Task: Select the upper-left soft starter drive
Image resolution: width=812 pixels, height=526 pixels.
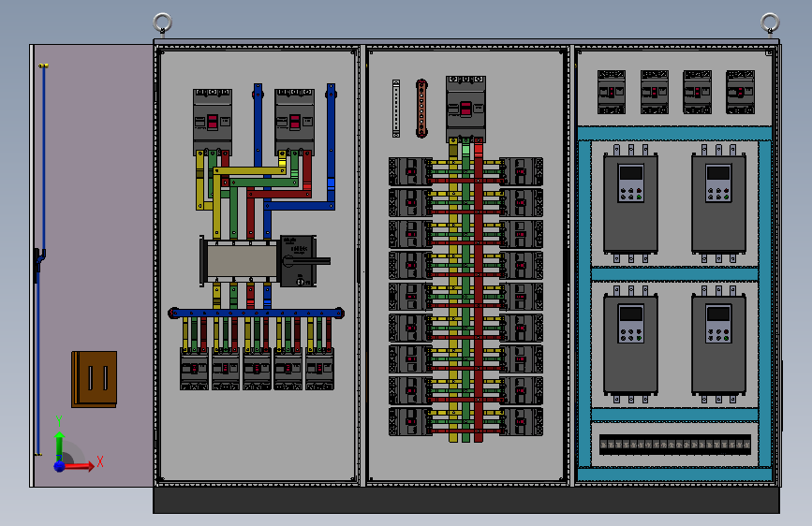Action: tap(630, 203)
